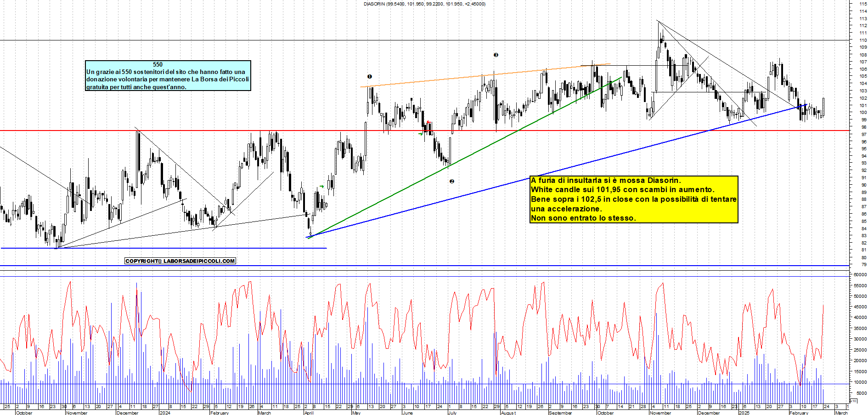Click volume axis value 15000

[860, 371]
